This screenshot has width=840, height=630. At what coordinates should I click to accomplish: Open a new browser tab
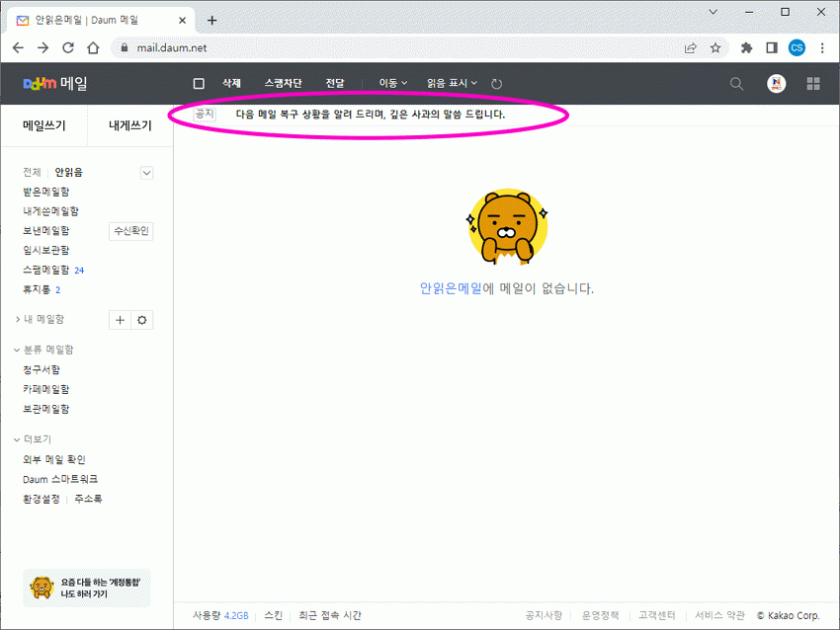(x=212, y=21)
